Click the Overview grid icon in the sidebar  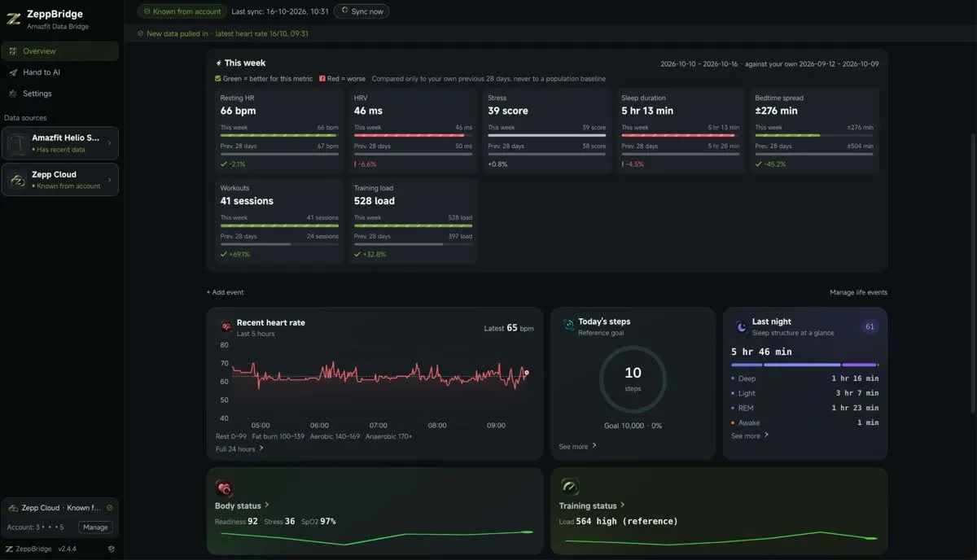(x=12, y=51)
